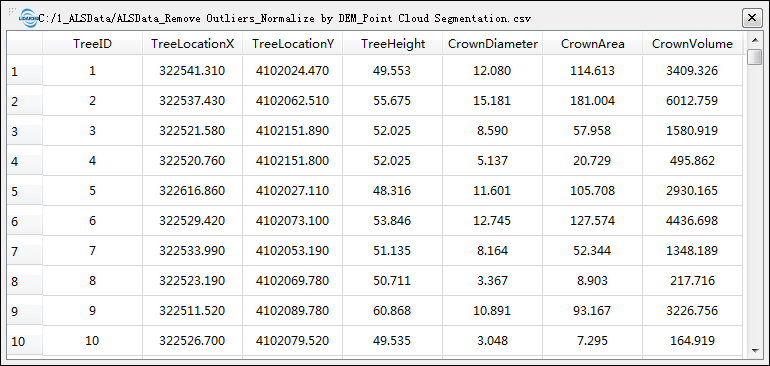Click the scrollbar down arrow

point(754,350)
